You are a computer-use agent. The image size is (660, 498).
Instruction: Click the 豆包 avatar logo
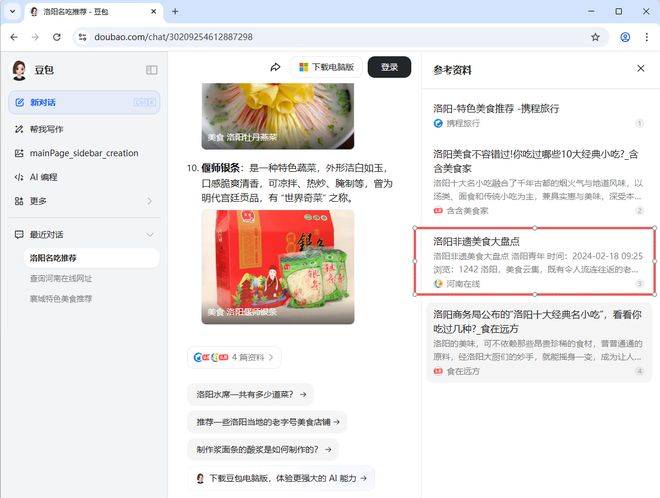pyautogui.click(x=19, y=70)
